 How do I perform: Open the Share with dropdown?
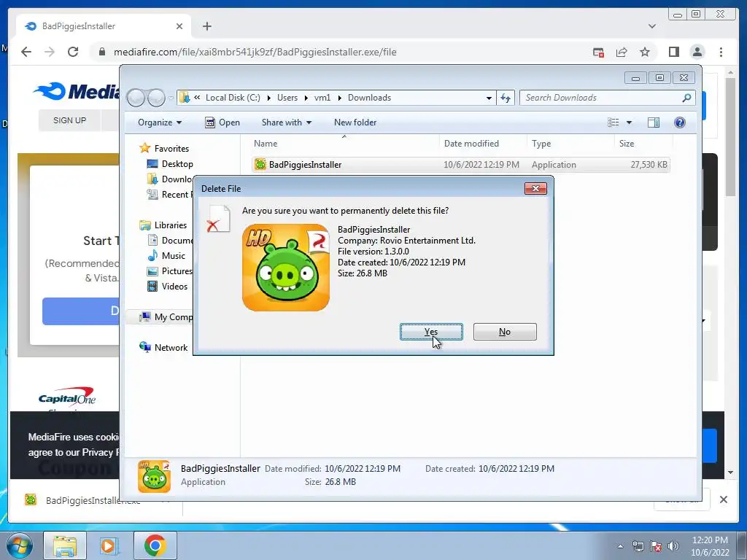[286, 122]
